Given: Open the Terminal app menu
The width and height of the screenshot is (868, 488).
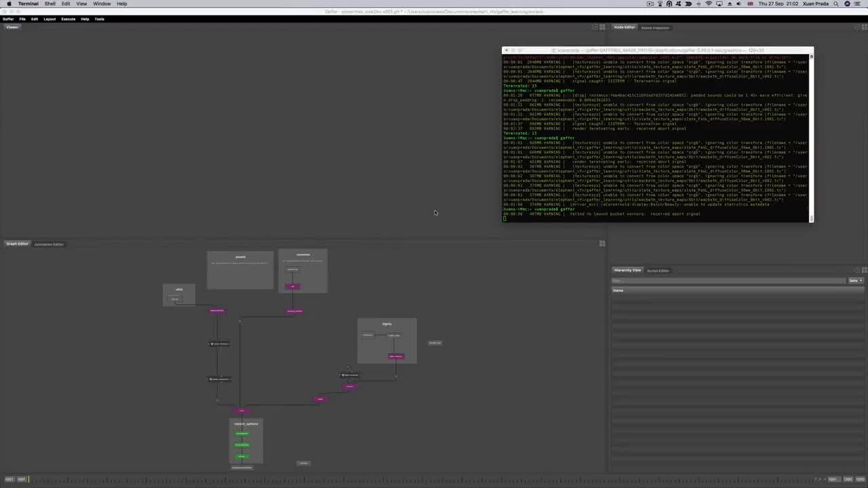Looking at the screenshot, I should pos(28,3).
